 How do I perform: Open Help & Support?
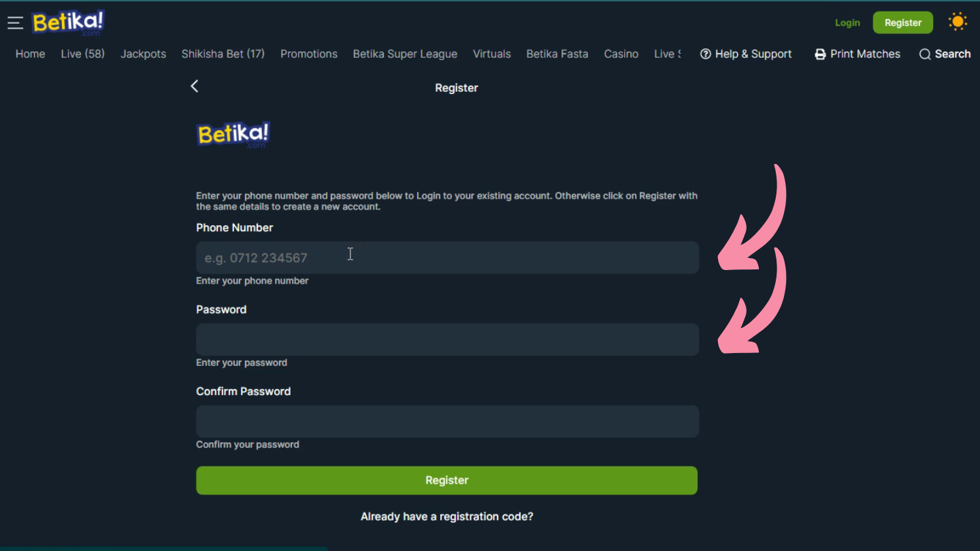click(746, 54)
